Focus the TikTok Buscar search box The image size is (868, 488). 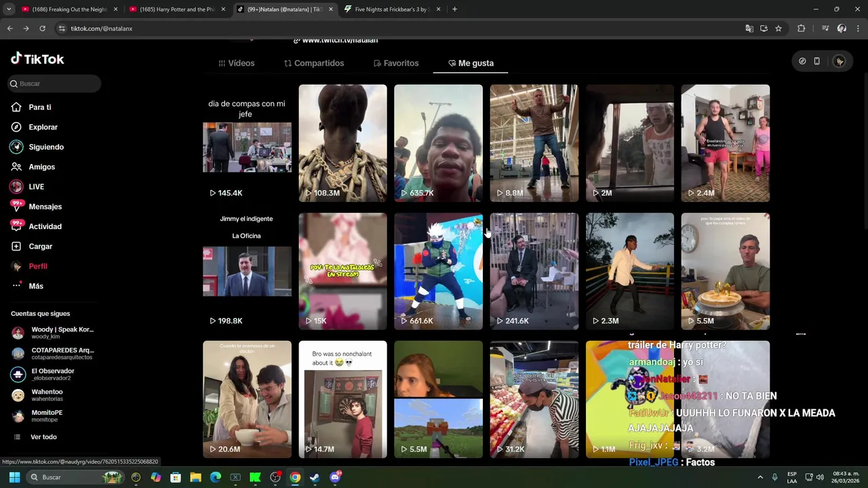(54, 83)
